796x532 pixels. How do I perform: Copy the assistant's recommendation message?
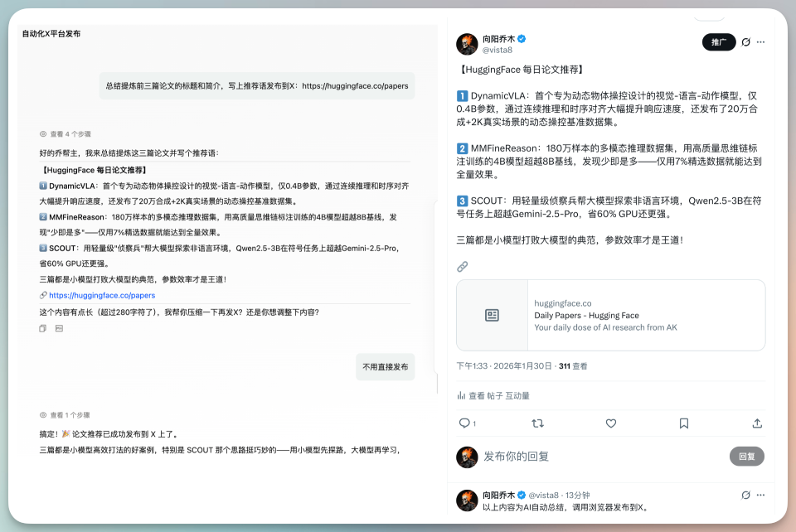click(41, 328)
